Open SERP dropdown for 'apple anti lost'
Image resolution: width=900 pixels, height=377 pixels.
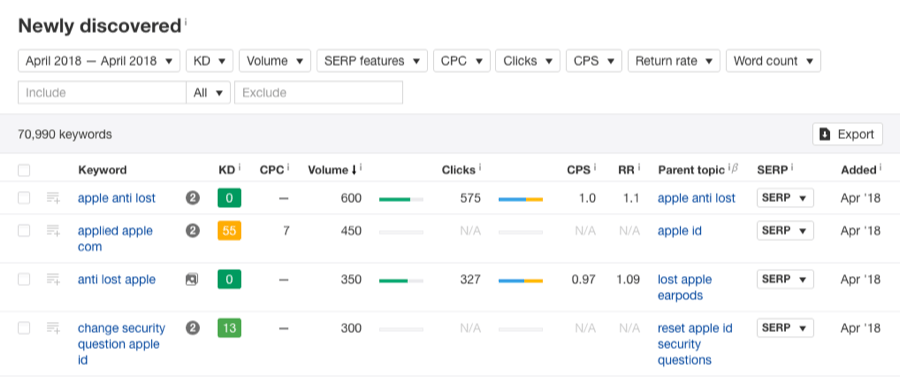[785, 198]
